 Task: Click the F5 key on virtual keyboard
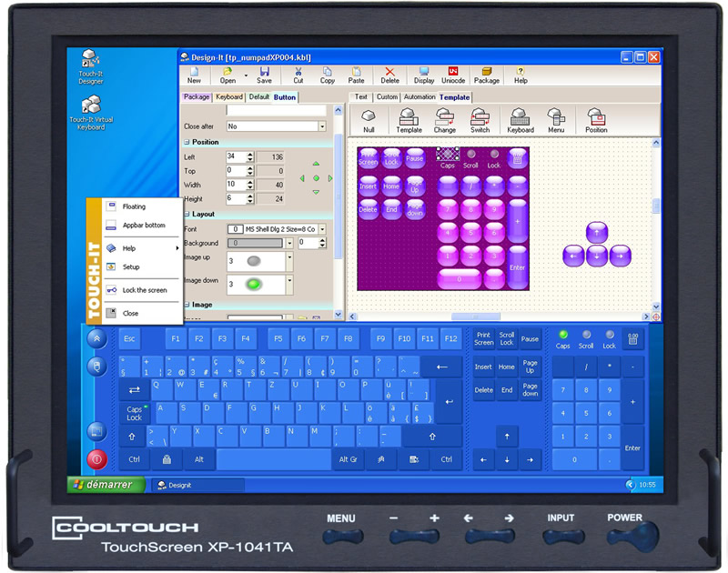click(x=278, y=338)
